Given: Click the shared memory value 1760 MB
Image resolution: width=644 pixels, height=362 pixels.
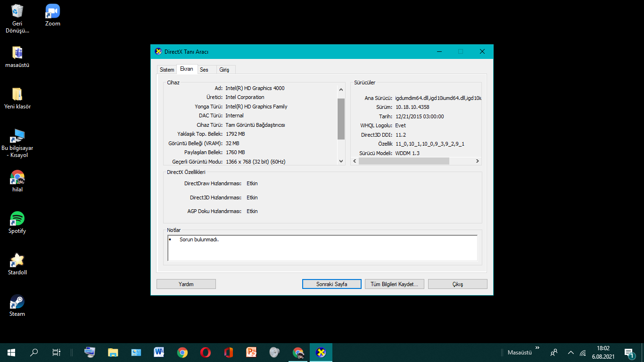Looking at the screenshot, I should 235,152.
